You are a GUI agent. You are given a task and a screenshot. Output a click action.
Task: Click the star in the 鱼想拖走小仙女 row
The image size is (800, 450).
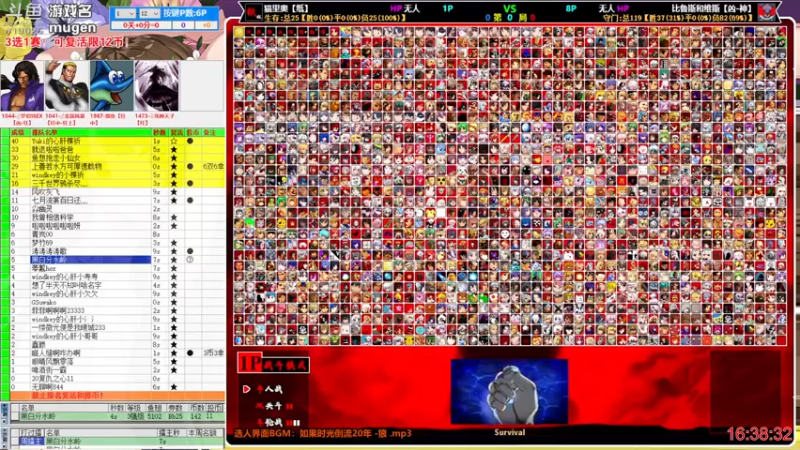[x=174, y=158]
